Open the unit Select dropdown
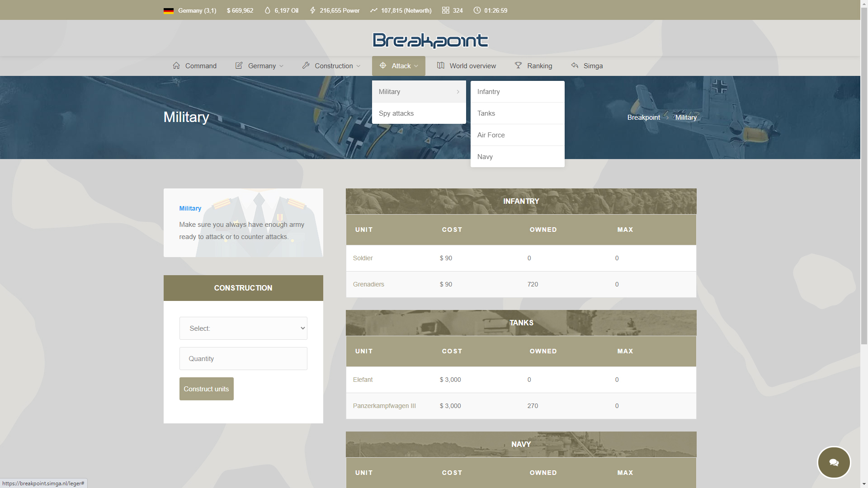The height and width of the screenshot is (488, 868). coord(243,328)
